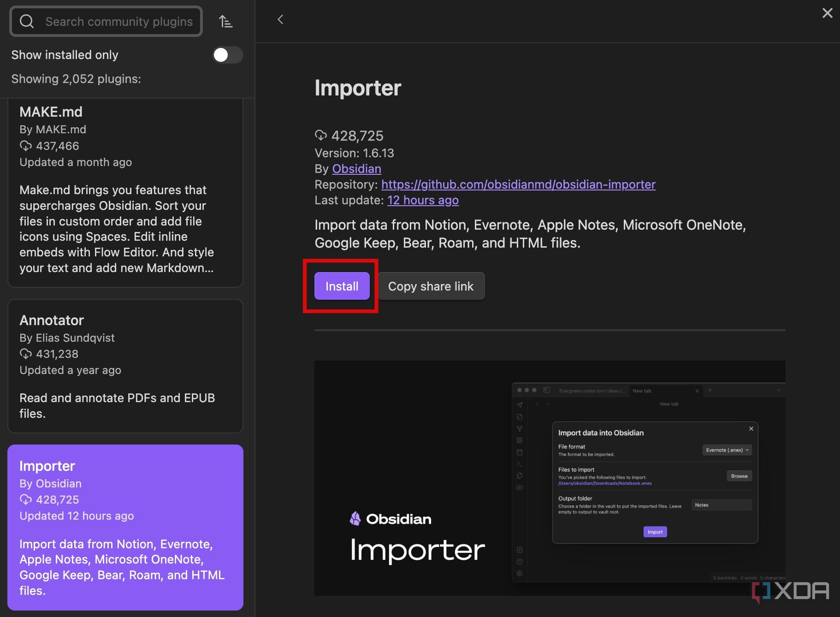
Task: Click 'Updated a month ago' text
Action: point(76,162)
